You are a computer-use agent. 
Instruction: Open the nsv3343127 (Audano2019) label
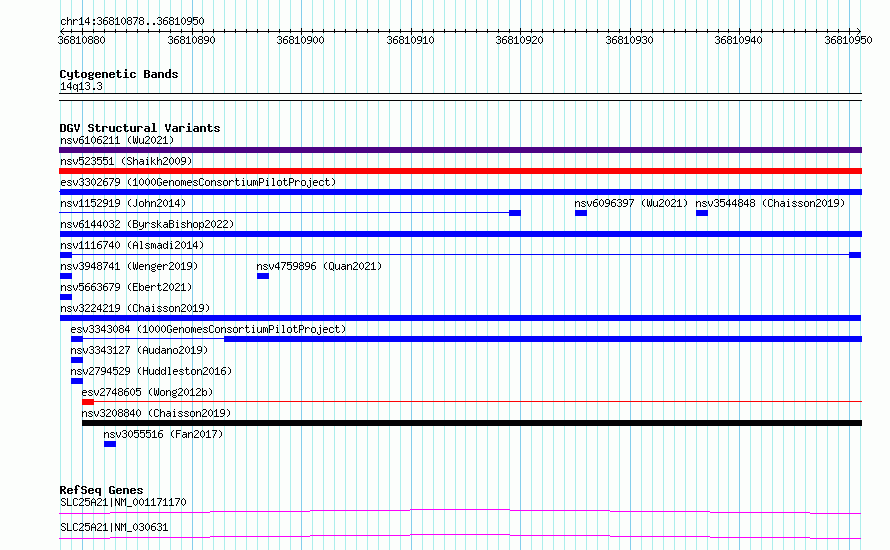coord(139,350)
